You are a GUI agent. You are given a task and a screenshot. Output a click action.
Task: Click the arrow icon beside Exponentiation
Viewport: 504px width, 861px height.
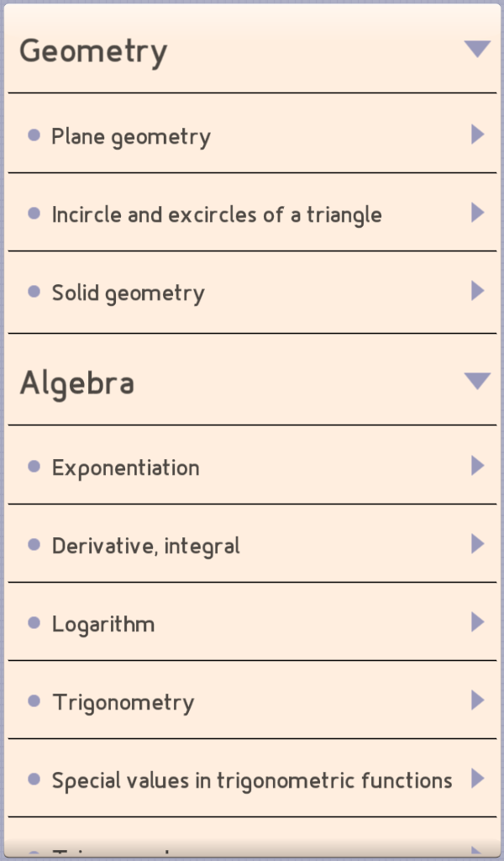coord(477,466)
